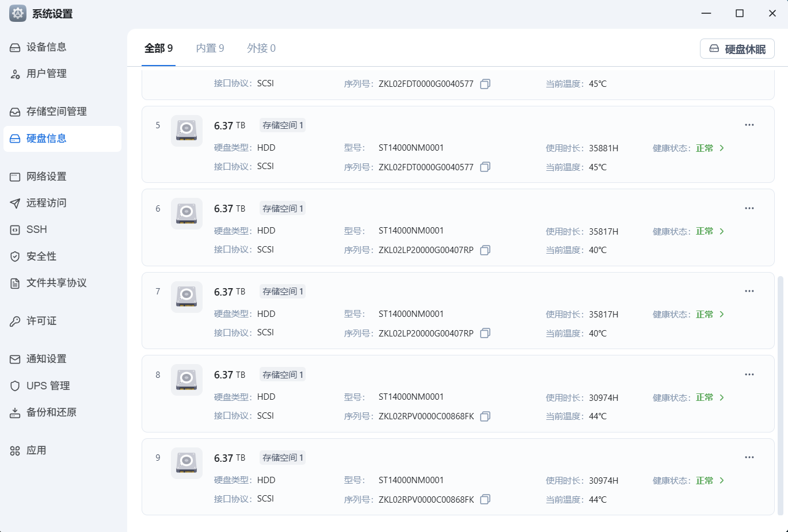The width and height of the screenshot is (788, 532).
Task: Copy the serial number of disk 6
Action: [485, 250]
